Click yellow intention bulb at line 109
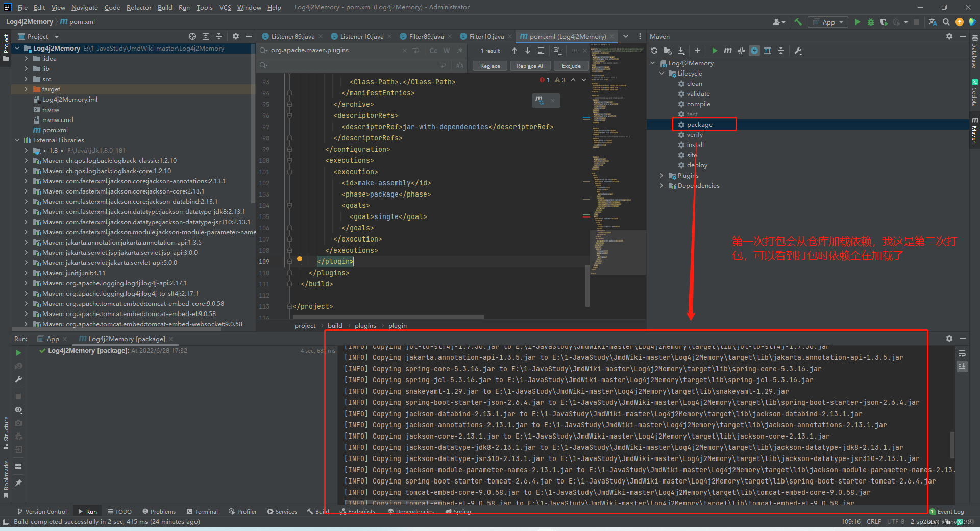This screenshot has height=531, width=980. (300, 260)
